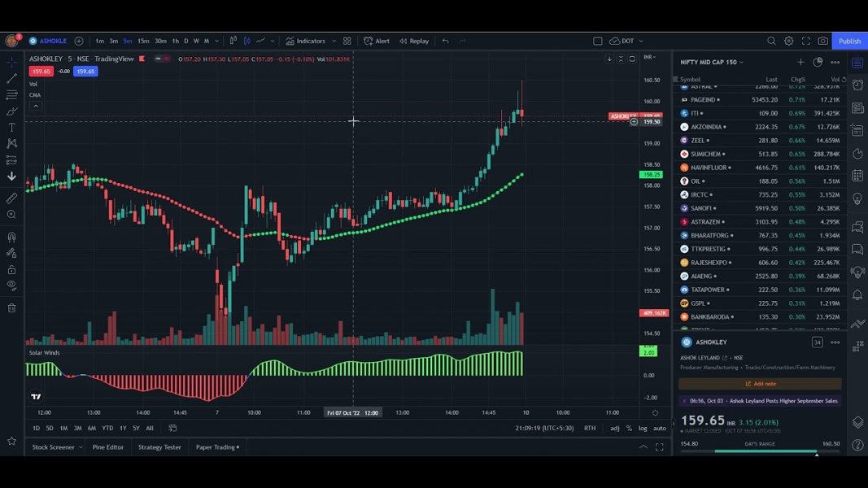The height and width of the screenshot is (488, 868).
Task: Select the ruler measure tool
Action: 11,198
